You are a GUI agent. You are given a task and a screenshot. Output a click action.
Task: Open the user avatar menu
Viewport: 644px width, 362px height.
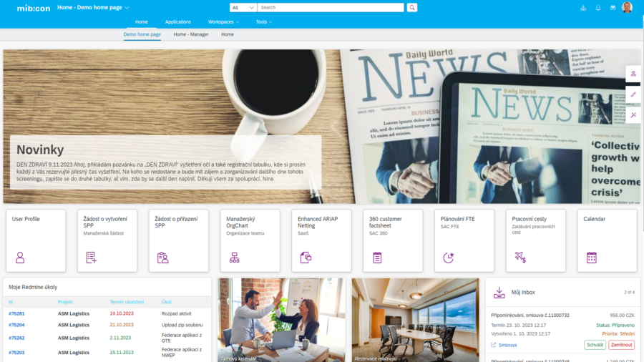627,8
